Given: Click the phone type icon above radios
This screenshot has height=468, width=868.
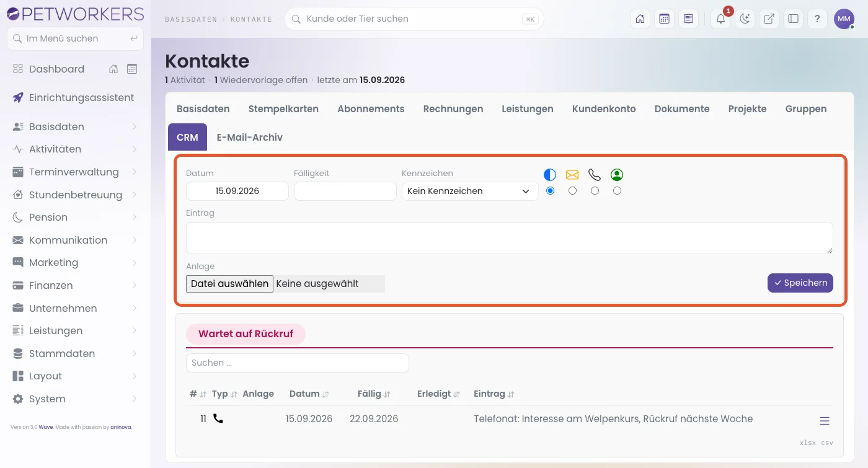Looking at the screenshot, I should (x=595, y=175).
